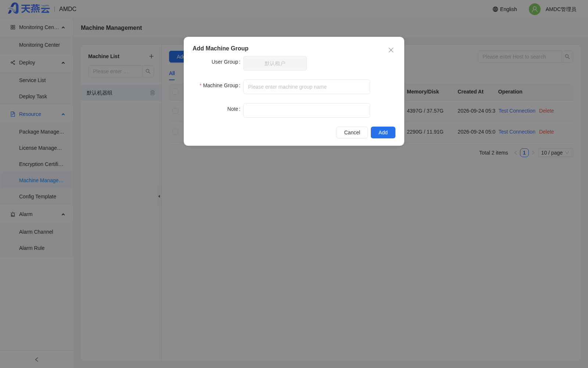Click the green user avatar icon
Viewport: 588px width, 368px height.
(535, 9)
